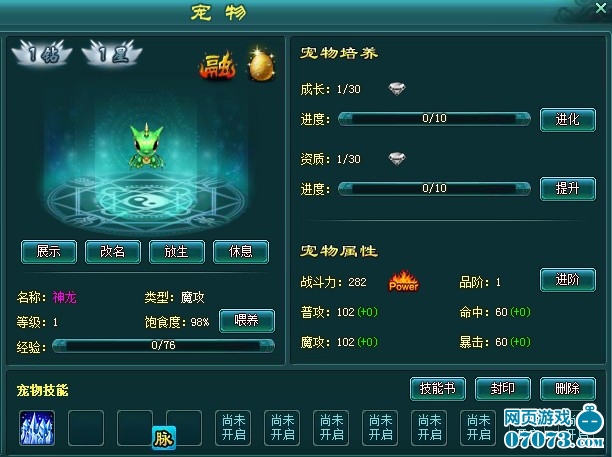Click the 1星 star rank badge

coord(112,53)
